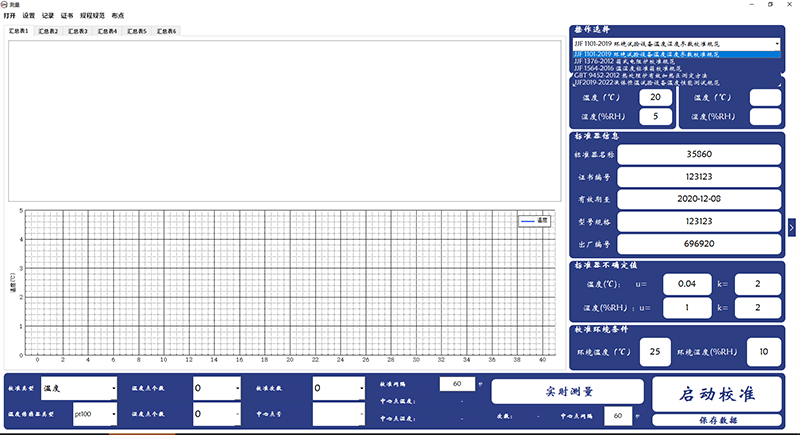
Task: Click the model specification field 123123
Action: point(699,221)
